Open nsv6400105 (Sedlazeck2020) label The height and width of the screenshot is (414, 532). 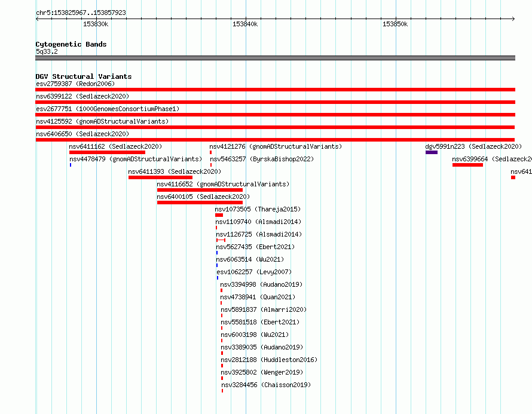[203, 197]
